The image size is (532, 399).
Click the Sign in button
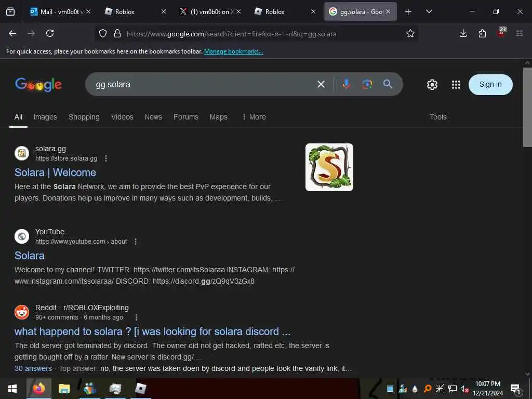[490, 85]
